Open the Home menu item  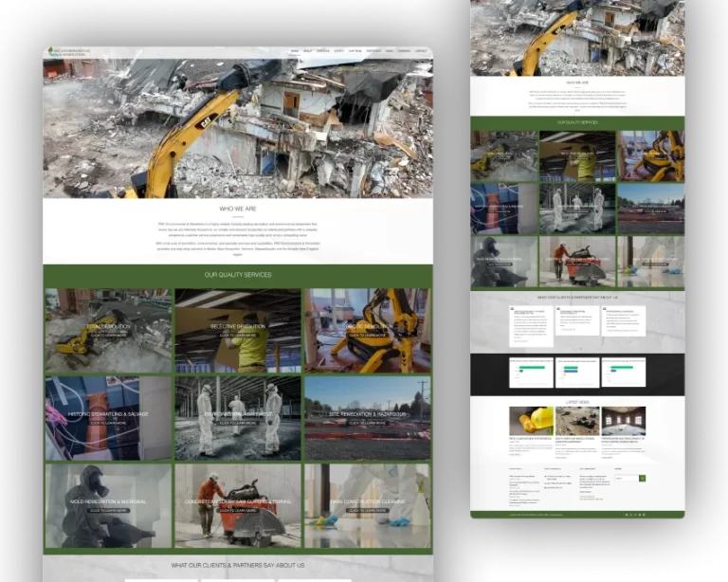click(x=295, y=51)
